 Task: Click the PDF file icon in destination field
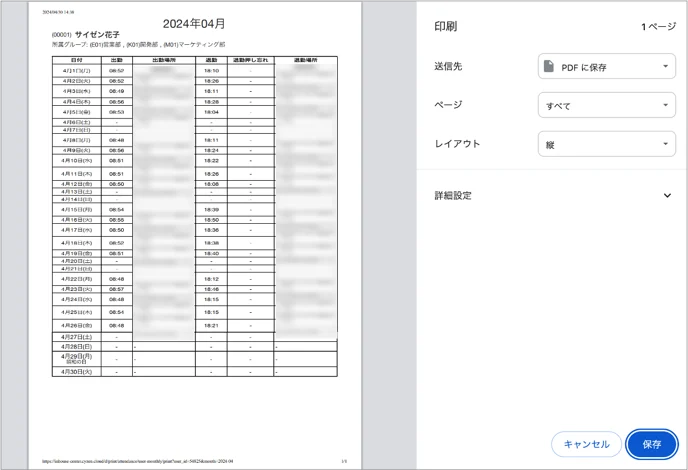tap(548, 66)
